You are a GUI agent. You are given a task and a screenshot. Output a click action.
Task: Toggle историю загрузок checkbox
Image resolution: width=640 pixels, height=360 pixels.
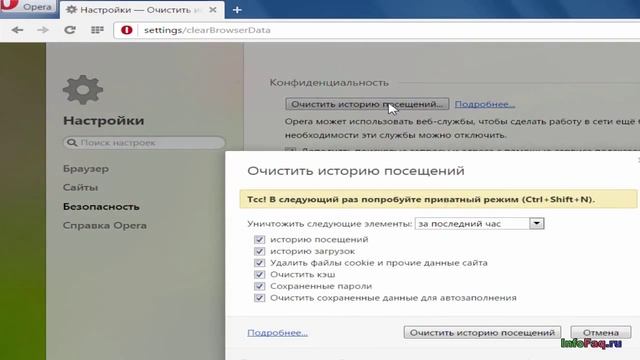259,251
